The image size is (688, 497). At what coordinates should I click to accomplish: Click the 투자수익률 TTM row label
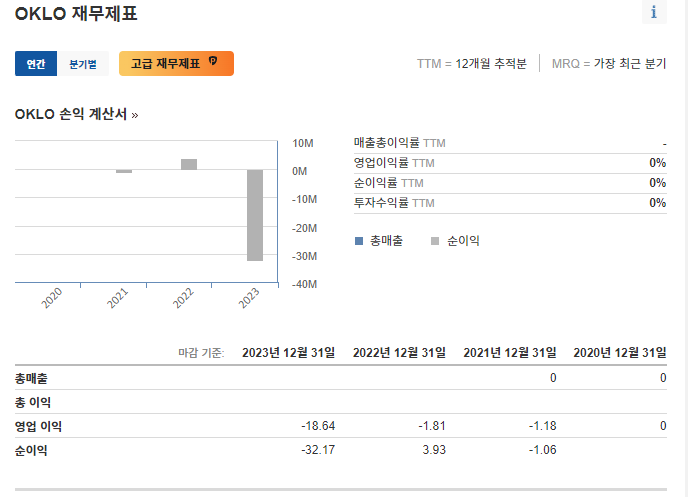tap(394, 203)
